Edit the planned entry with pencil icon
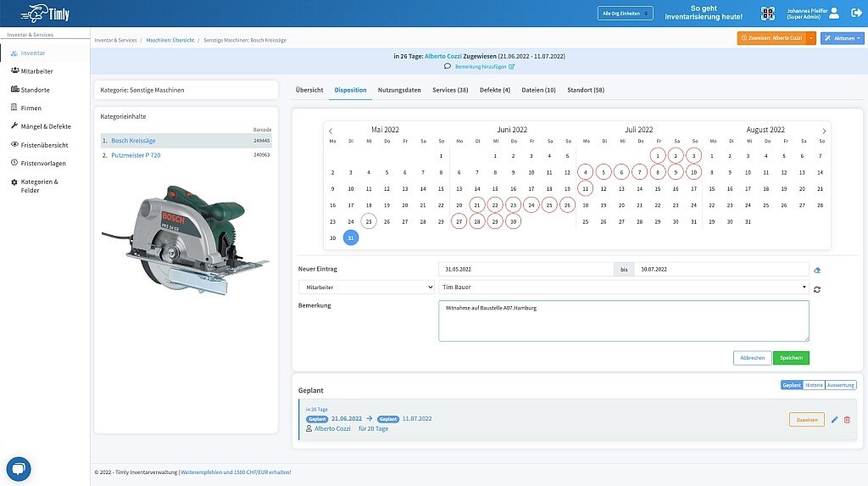868x486 pixels. [834, 420]
